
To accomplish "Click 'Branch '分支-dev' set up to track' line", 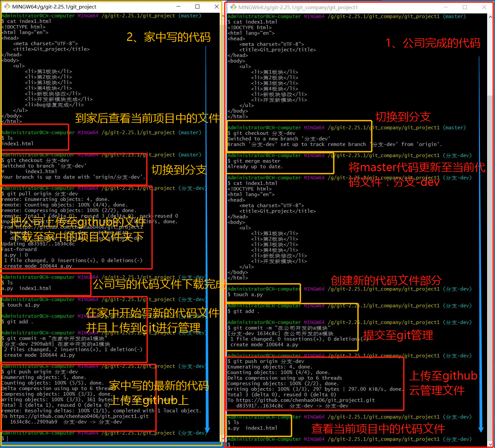I will click(x=335, y=144).
